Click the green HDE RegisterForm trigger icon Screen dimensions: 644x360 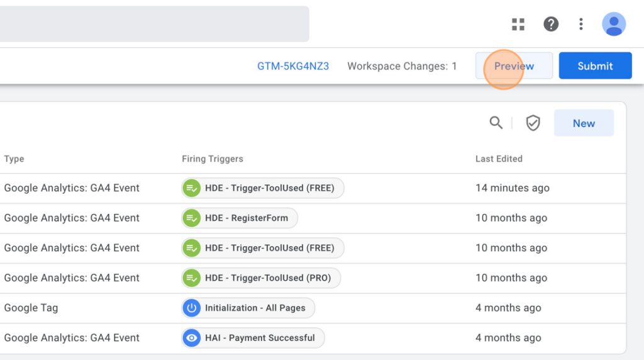click(191, 218)
